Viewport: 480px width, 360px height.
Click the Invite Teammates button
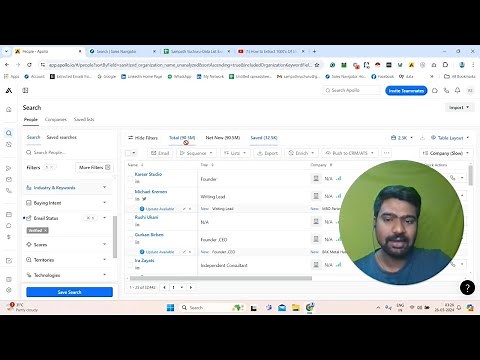tap(406, 91)
